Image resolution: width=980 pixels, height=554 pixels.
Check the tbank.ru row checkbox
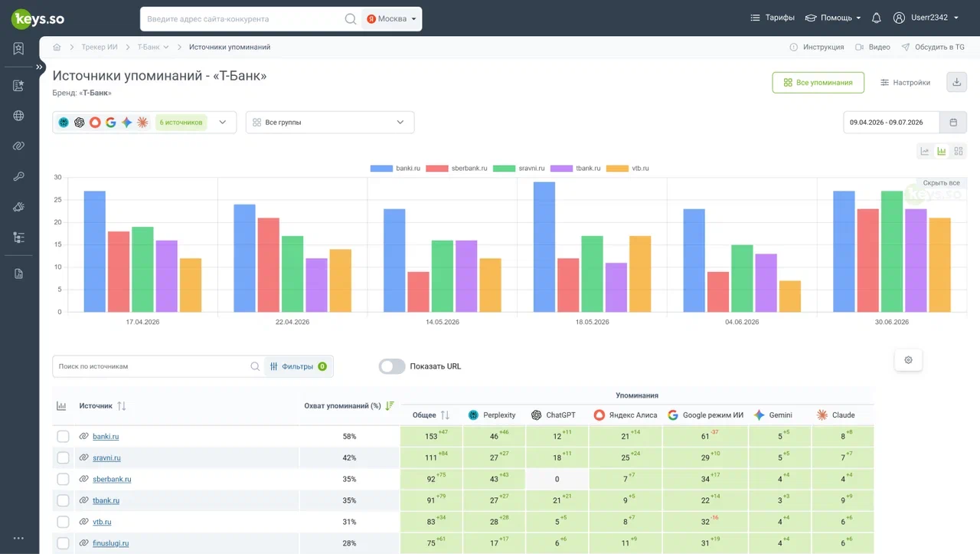point(63,500)
